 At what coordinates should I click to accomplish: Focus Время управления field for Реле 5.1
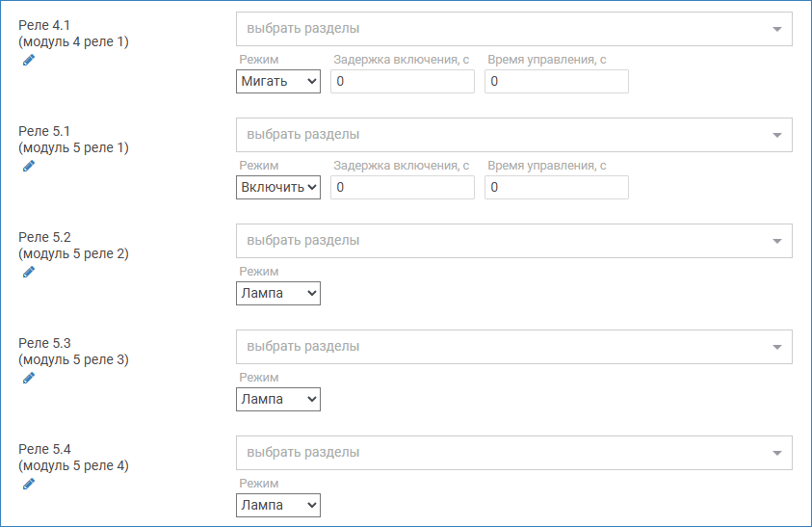[557, 187]
